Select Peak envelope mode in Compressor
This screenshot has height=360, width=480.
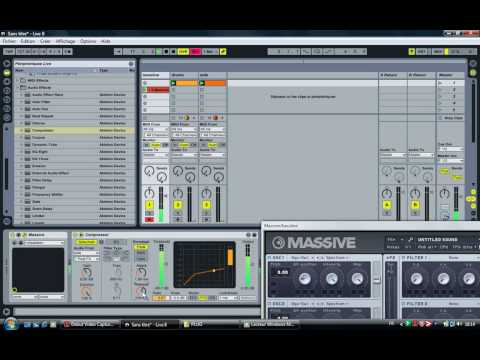click(141, 247)
